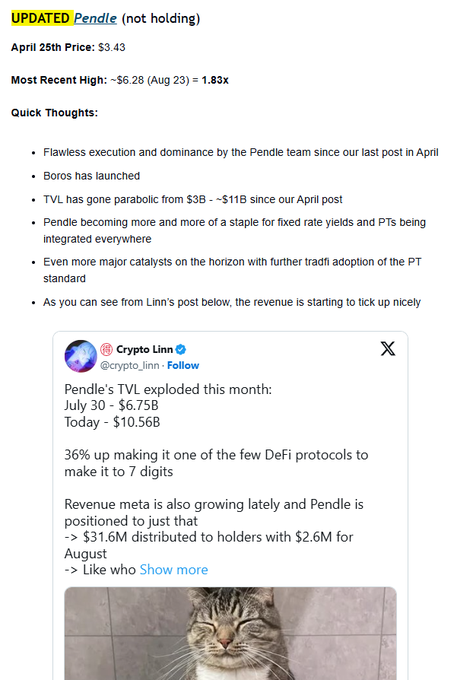Click the "Pendle's TVL exploded this month" line
Screen dimensions: 454x680
168,389
